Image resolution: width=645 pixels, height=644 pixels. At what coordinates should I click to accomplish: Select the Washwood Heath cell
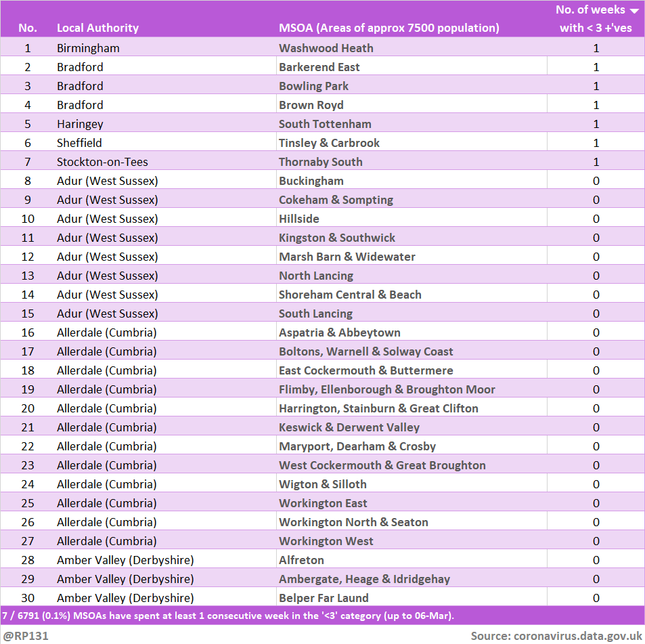pyautogui.click(x=326, y=48)
